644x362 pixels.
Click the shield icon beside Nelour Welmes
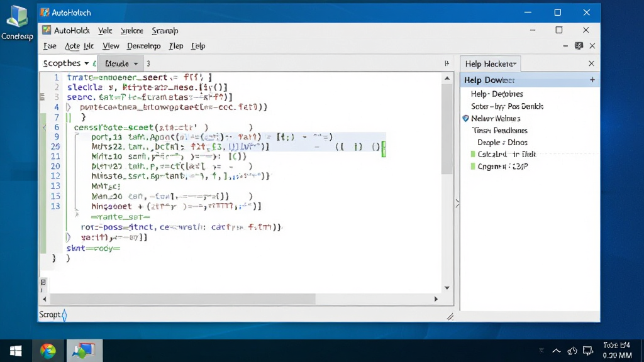[x=466, y=119]
